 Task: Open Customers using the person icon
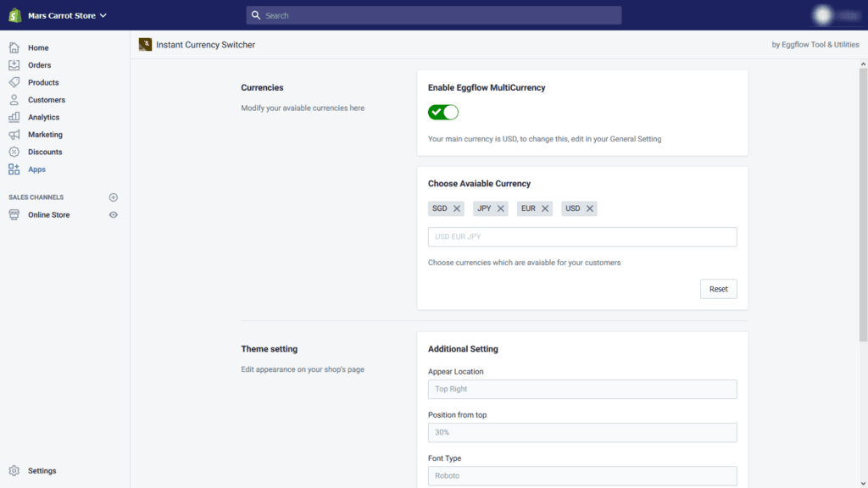(14, 100)
